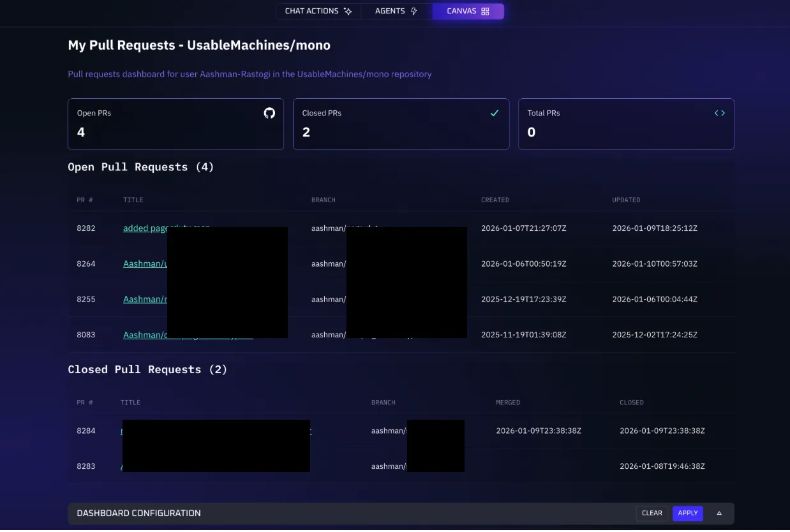Switch to the AGENTS tab
790x532 pixels.
[x=392, y=11]
